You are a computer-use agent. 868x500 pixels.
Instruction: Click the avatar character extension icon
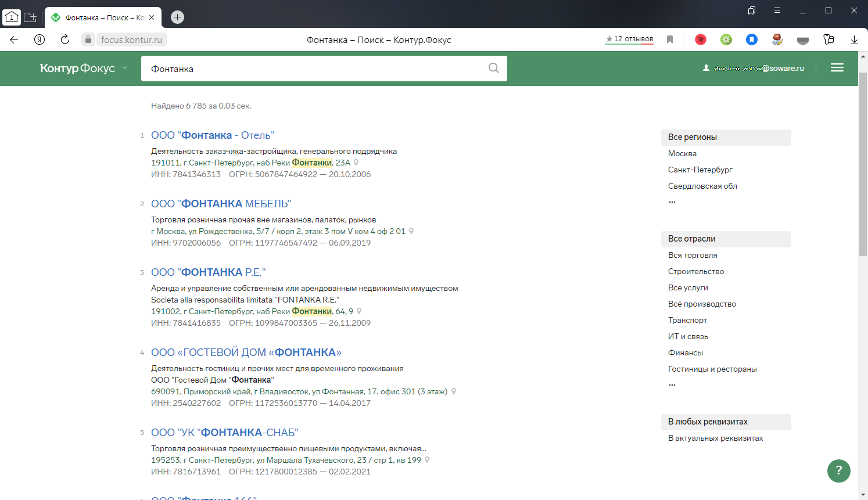(777, 39)
